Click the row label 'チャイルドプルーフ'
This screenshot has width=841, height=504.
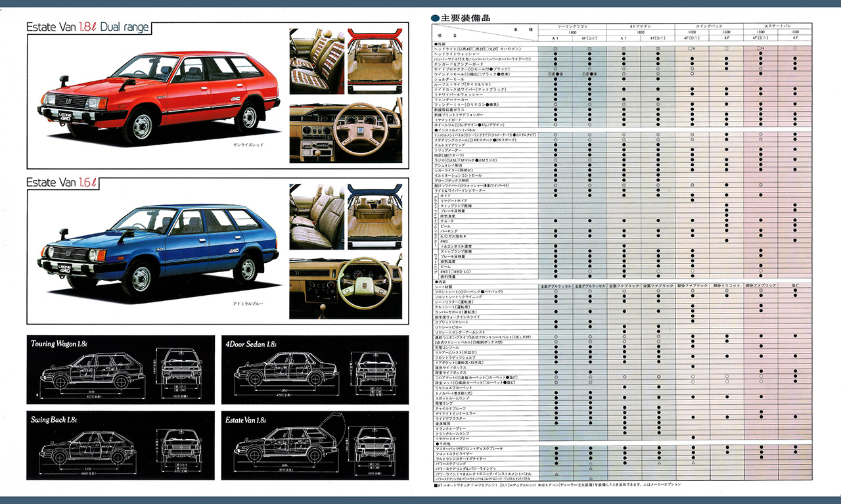coord(451,408)
